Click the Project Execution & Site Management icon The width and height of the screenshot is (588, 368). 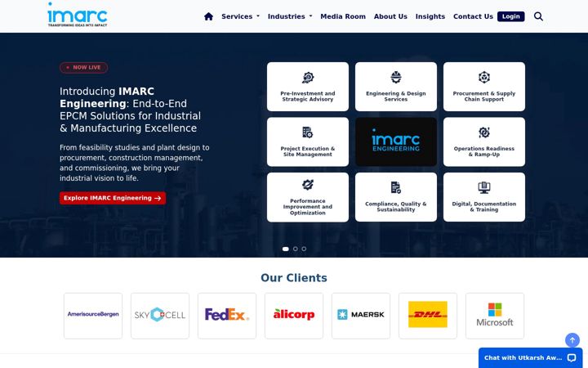308,132
